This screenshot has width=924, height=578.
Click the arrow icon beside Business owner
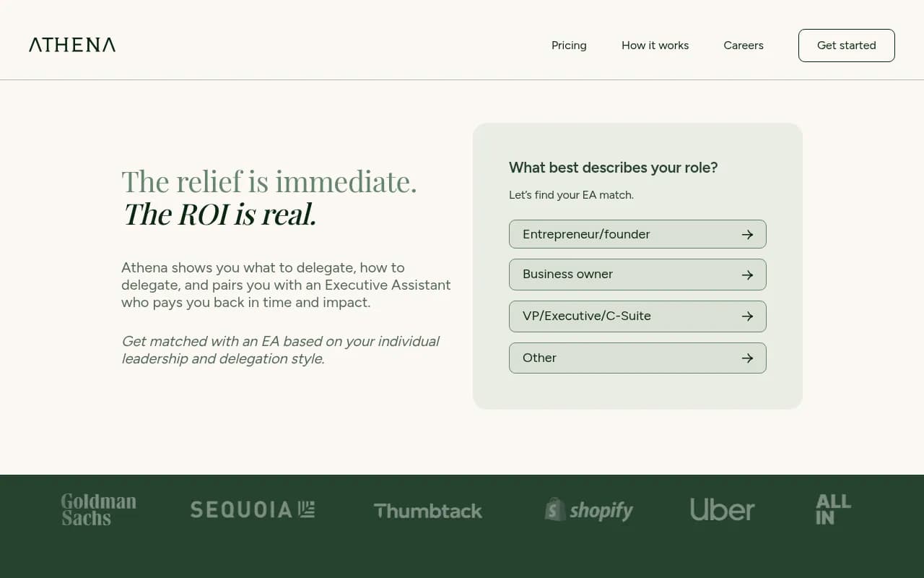747,274
